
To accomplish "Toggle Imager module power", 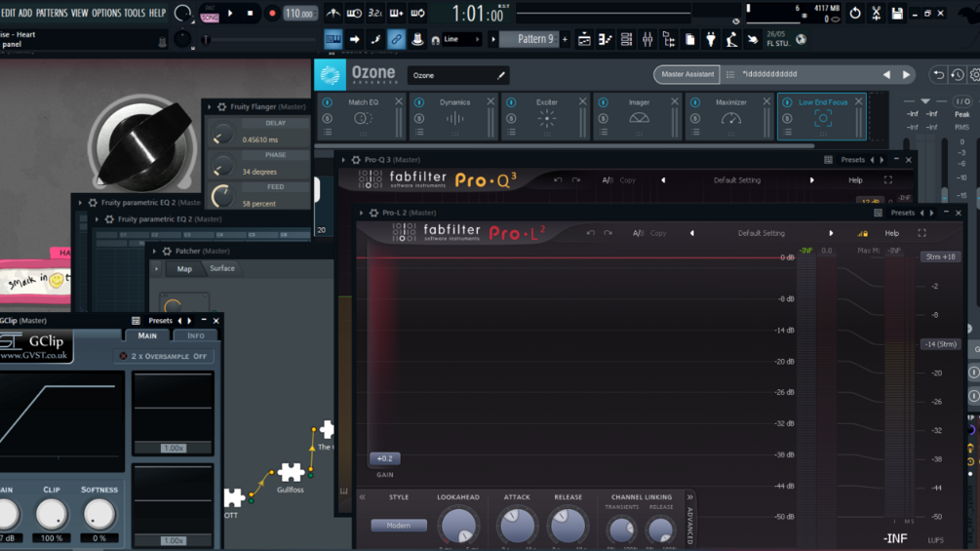I will [x=603, y=101].
